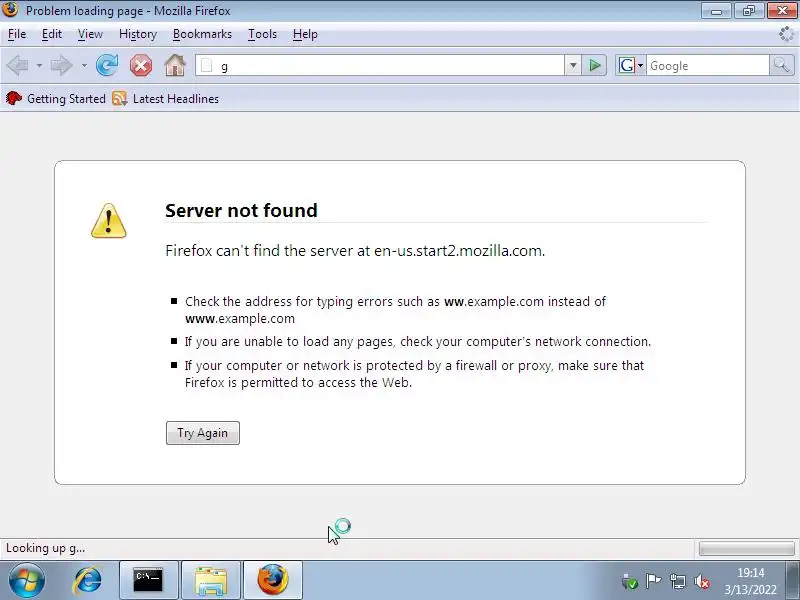The image size is (800, 600).
Task: Launch Internet Explorer from taskbar
Action: coord(88,581)
